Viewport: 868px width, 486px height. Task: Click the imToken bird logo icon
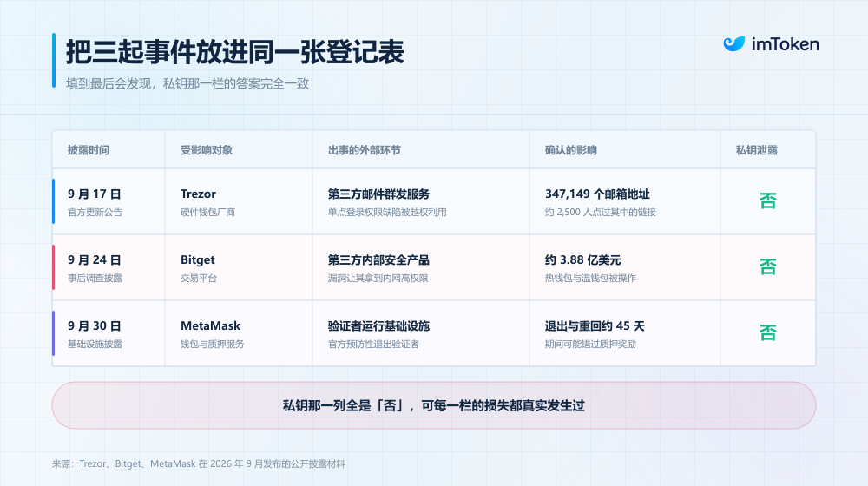[734, 44]
